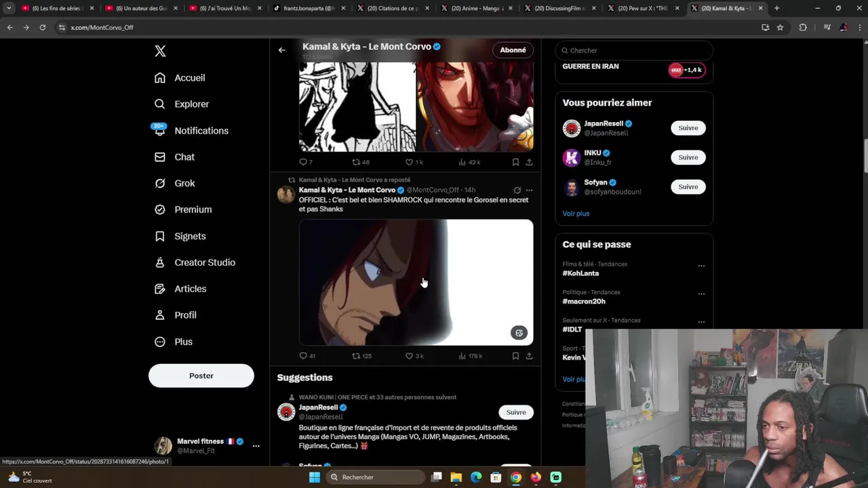This screenshot has height=488, width=868.
Task: View 178k stats of SHAMROCK tweet
Action: point(471,356)
